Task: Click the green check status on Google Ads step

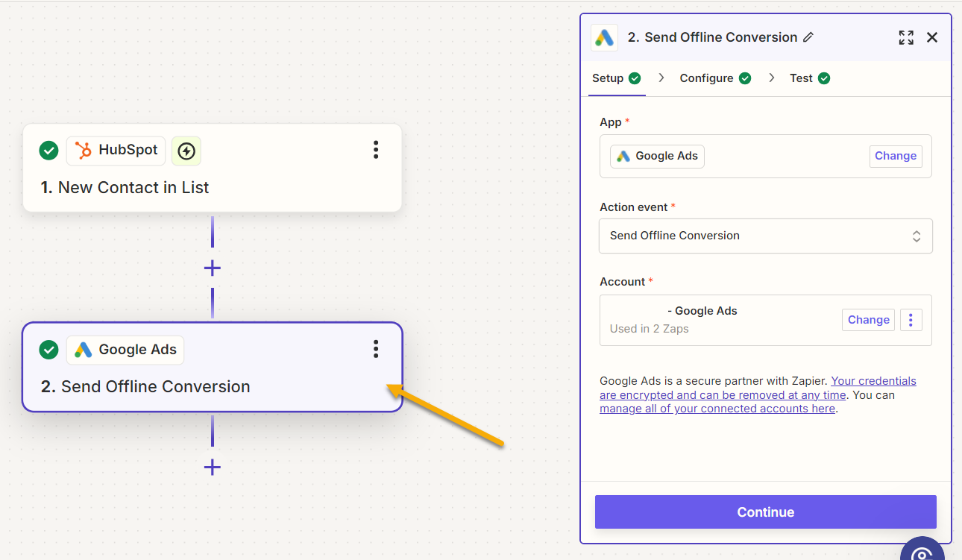Action: (48, 350)
